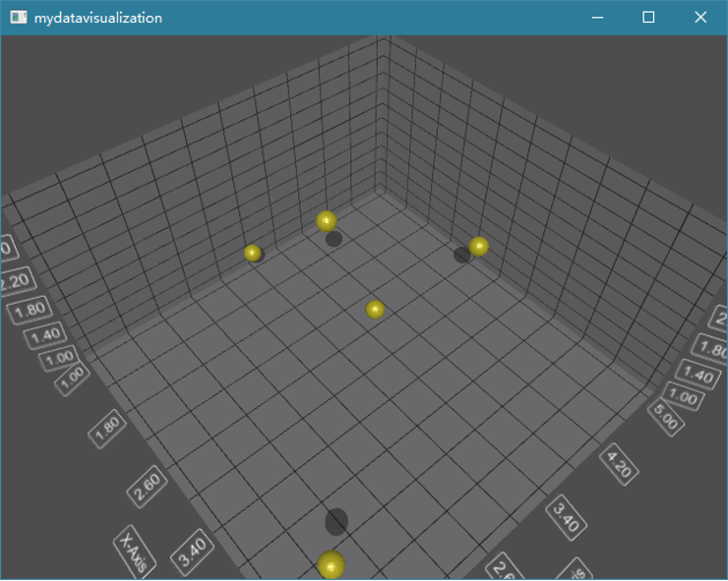Click the X-Axis title label

(134, 552)
